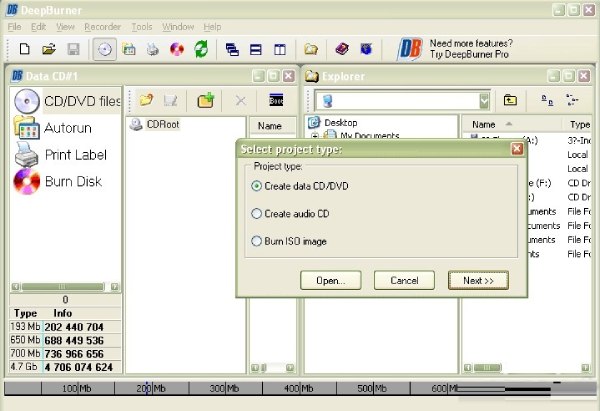Click the disc size gauge bar

point(300,388)
